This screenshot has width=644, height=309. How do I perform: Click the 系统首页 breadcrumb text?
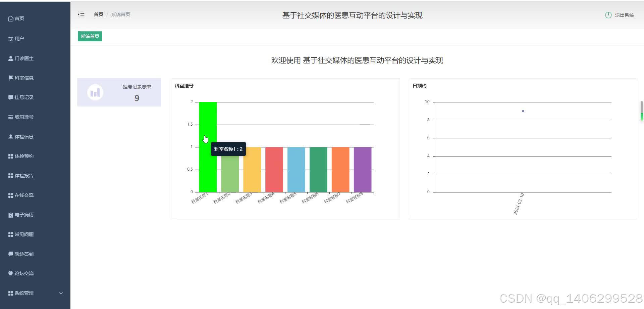[121, 14]
